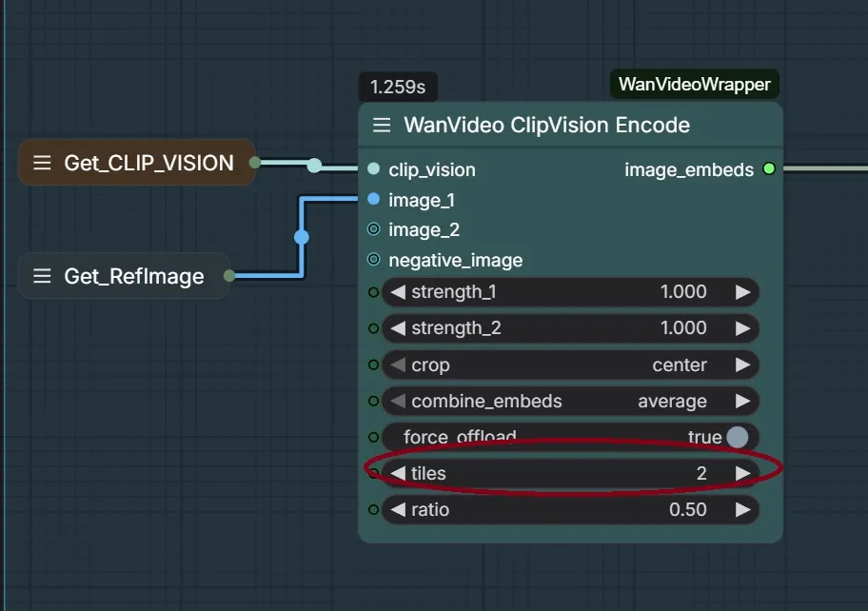The width and height of the screenshot is (868, 611).
Task: Decrease strength_1 using its left arrow
Action: click(x=397, y=292)
